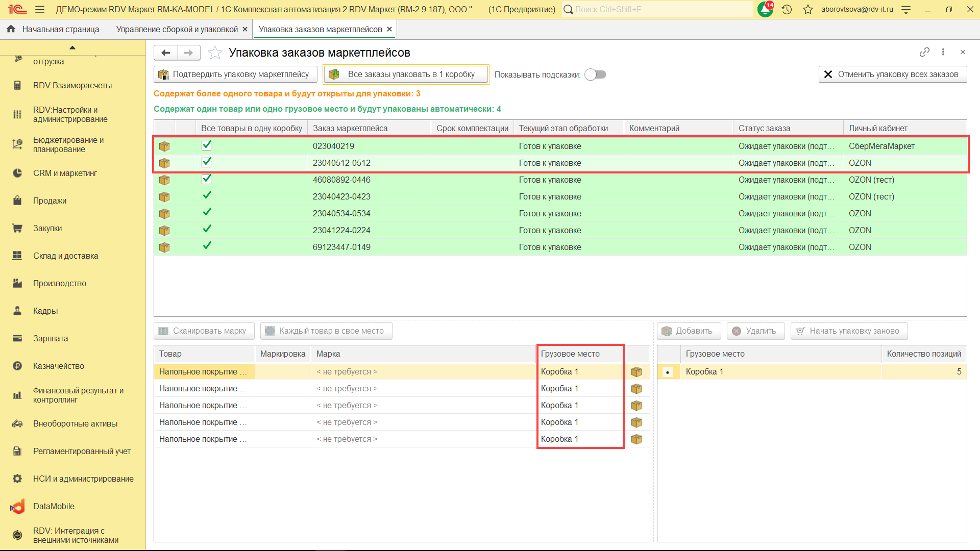
Task: Click box icon in first goods row
Action: (636, 372)
